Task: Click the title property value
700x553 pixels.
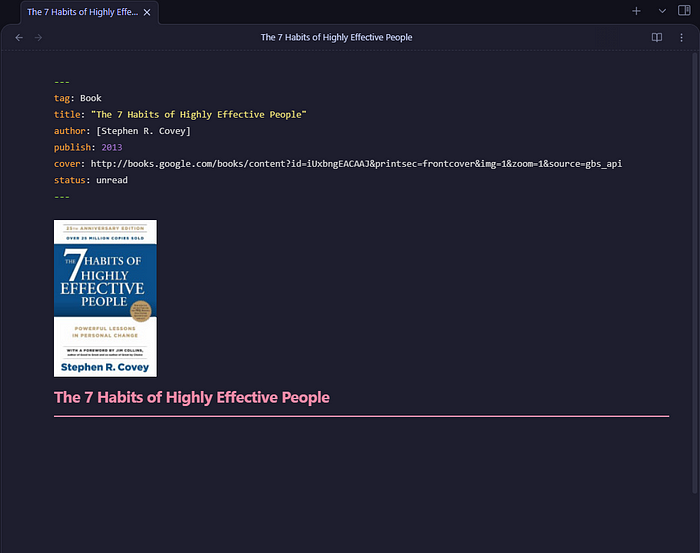Action: 199,115
